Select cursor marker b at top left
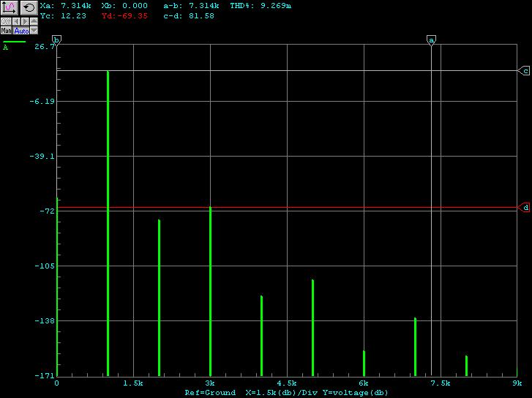The image size is (532, 398). coord(56,40)
